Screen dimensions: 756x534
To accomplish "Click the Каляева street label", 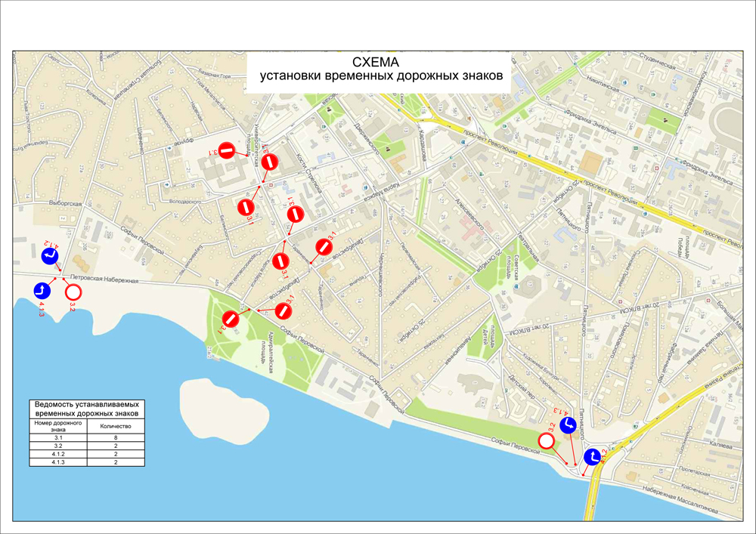I will point(718,446).
